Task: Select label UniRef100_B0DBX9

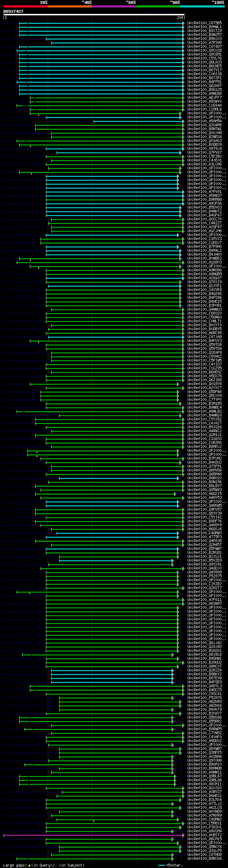Action: [204, 145]
